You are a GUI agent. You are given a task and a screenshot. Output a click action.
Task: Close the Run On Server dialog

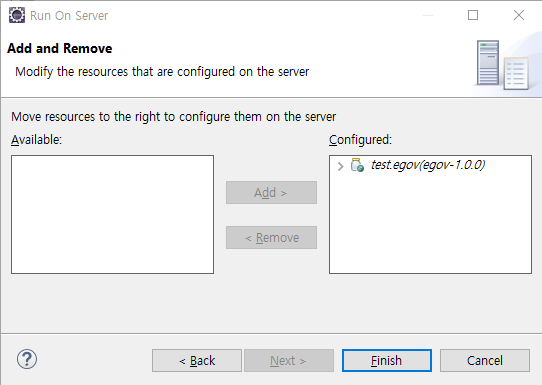click(519, 15)
